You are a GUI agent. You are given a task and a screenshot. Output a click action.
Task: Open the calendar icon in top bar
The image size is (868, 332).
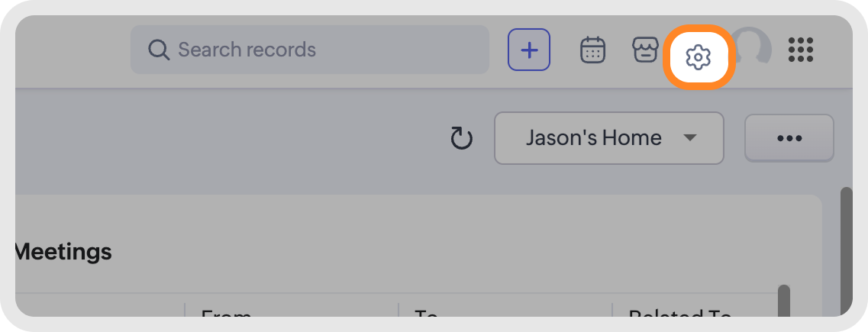(x=592, y=50)
